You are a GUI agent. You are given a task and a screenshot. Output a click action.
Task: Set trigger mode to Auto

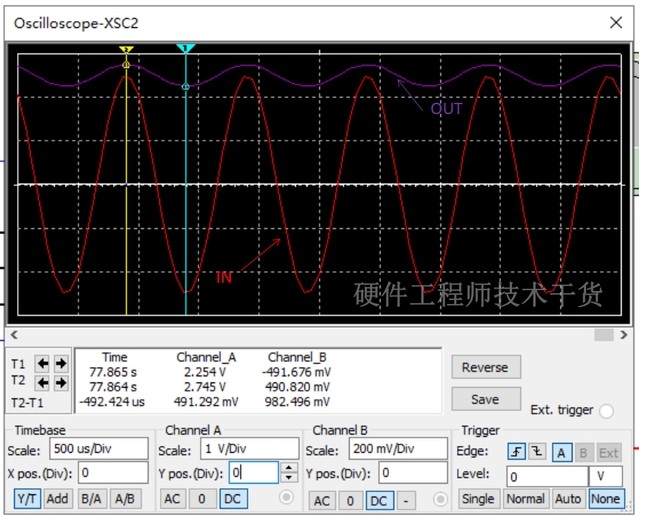click(568, 499)
